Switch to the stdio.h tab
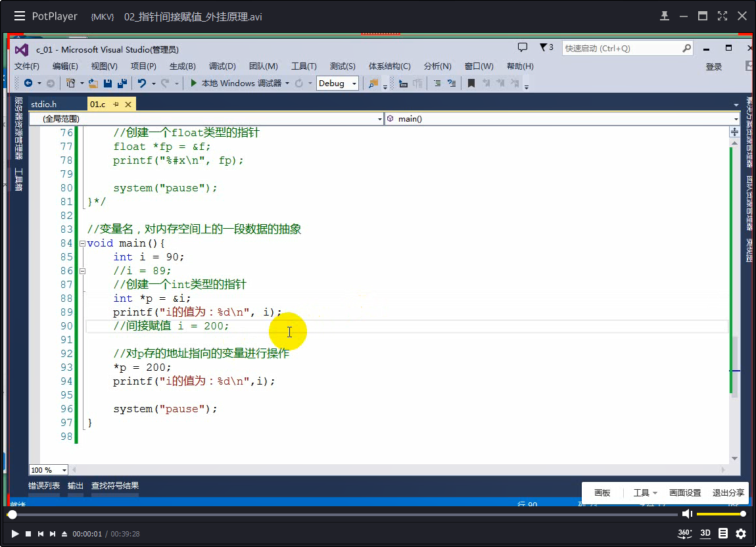 44,104
